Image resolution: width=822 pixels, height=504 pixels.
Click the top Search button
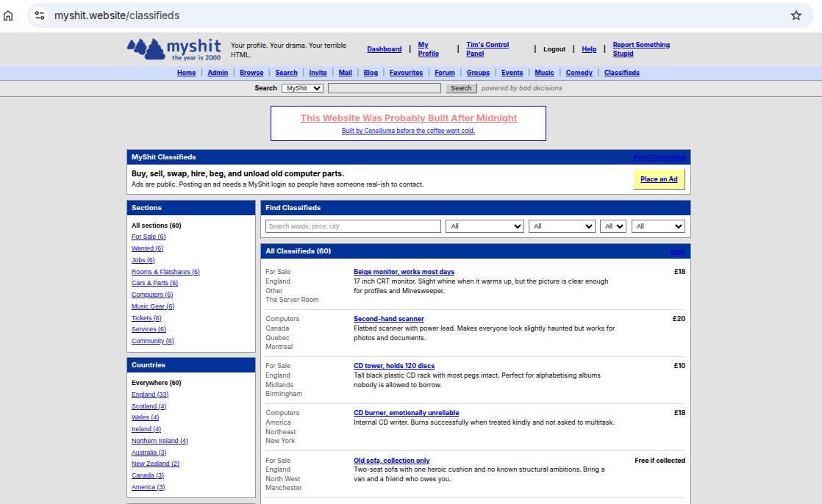tap(461, 88)
